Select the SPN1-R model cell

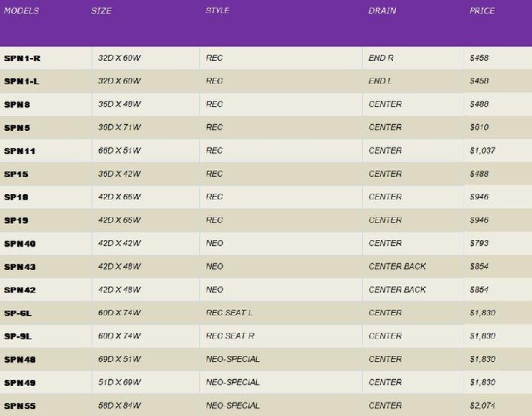tap(23, 58)
